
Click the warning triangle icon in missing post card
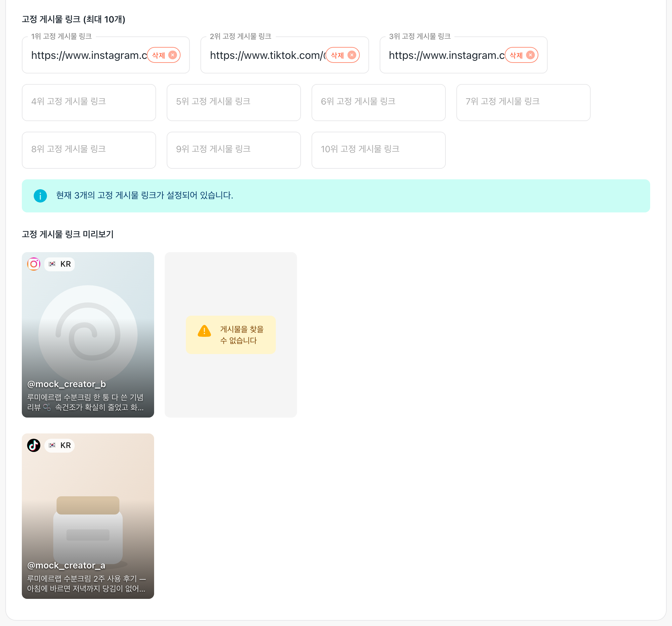coord(204,331)
